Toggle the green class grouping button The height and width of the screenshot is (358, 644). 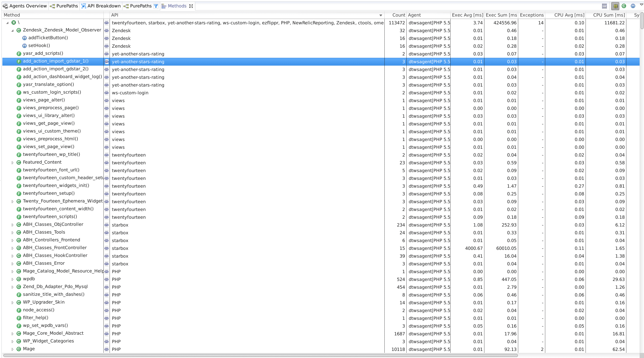point(624,6)
